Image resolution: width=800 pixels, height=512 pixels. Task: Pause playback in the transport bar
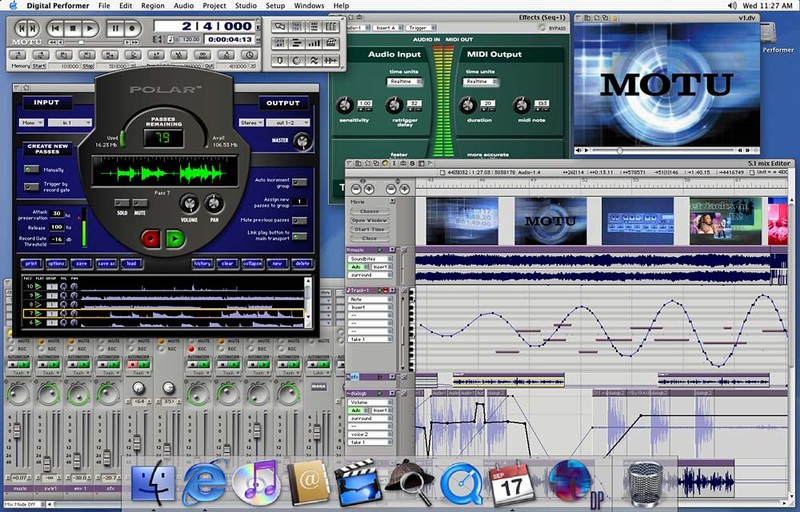click(115, 29)
